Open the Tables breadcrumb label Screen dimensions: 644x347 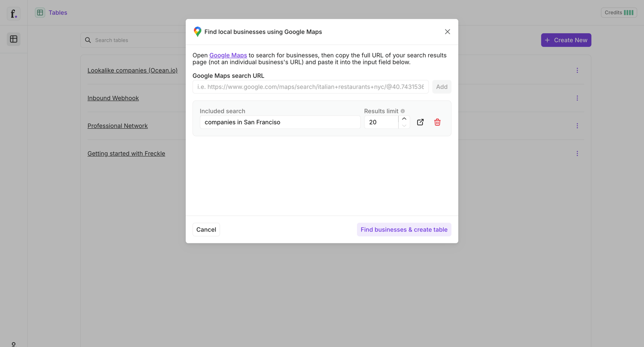58,13
